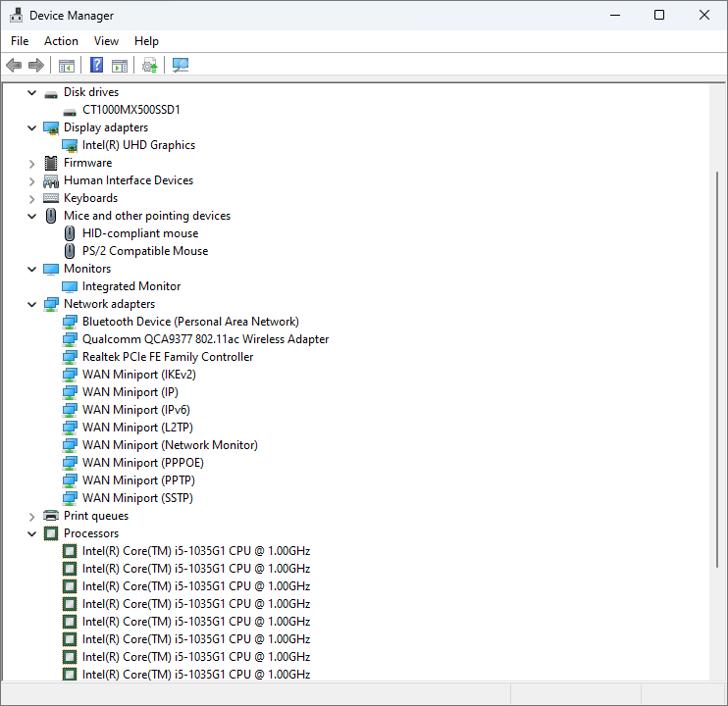728x706 pixels.
Task: Click the blue Help question-mark icon
Action: pyautogui.click(x=96, y=65)
